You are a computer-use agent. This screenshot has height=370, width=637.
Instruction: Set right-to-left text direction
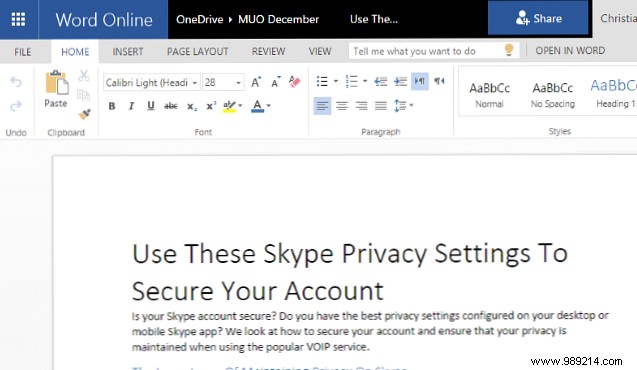tap(439, 81)
